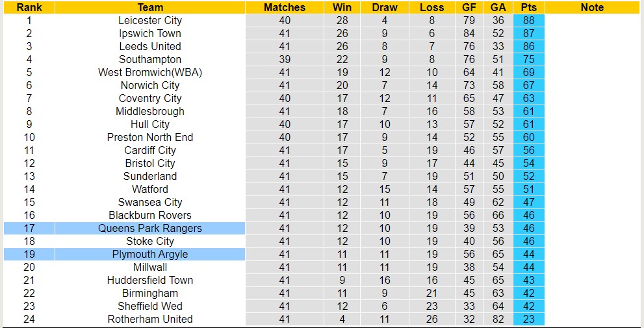Sort by the Matches column header

285,8
